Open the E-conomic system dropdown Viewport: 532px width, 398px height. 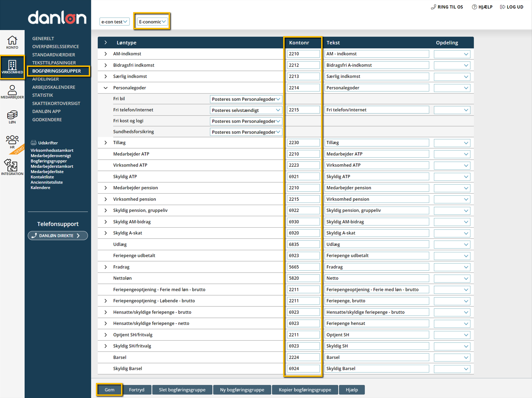(152, 22)
